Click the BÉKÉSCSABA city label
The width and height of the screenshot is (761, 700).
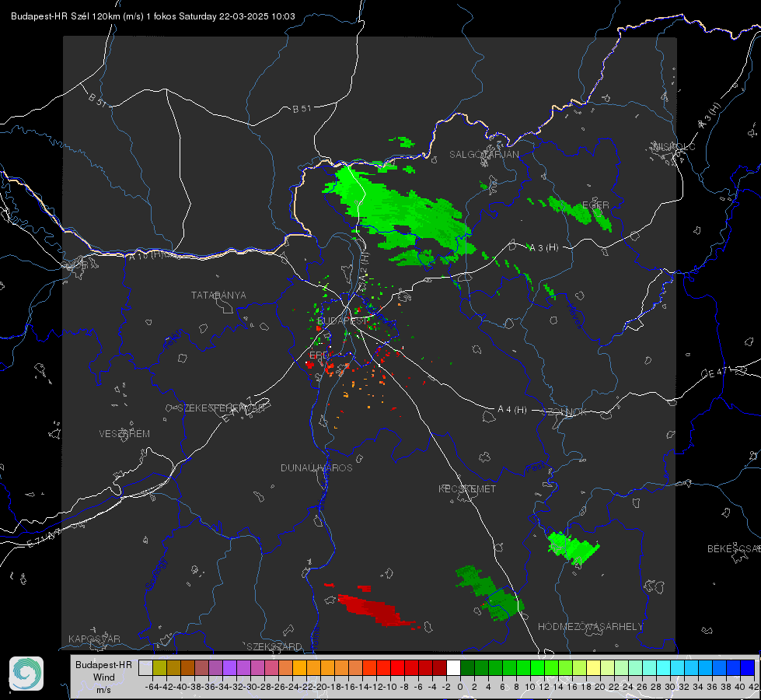point(734,548)
